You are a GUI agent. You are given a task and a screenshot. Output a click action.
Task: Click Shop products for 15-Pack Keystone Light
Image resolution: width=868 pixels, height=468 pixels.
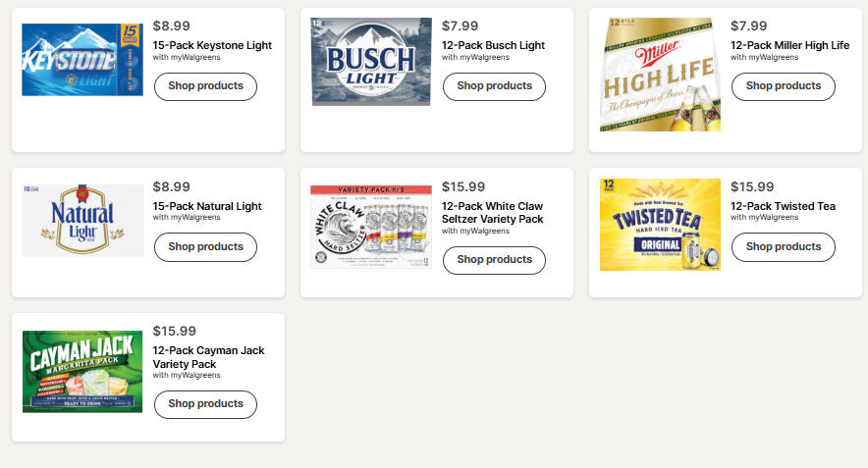(205, 86)
